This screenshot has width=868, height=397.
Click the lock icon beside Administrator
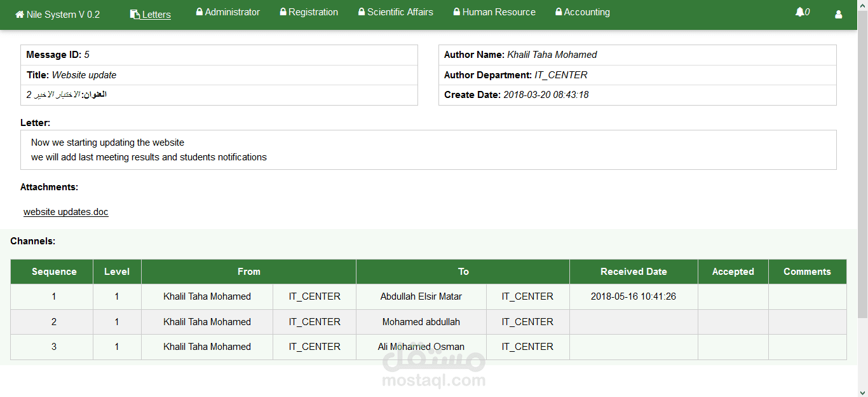tap(200, 11)
